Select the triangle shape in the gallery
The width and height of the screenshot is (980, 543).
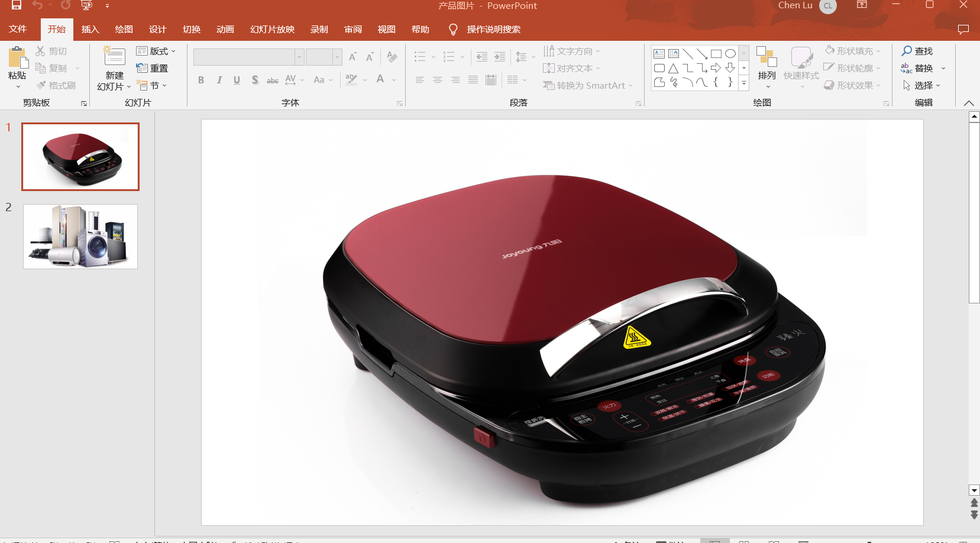pyautogui.click(x=673, y=68)
